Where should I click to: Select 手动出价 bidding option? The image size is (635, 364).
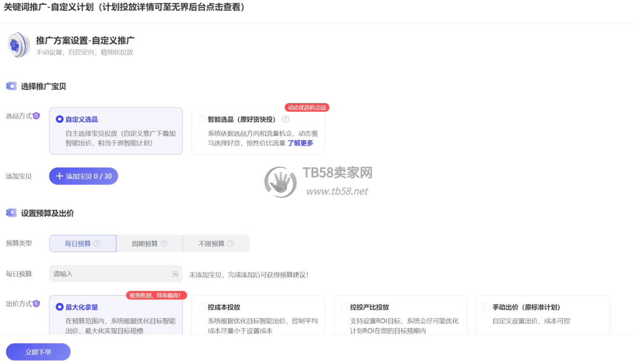(487, 307)
